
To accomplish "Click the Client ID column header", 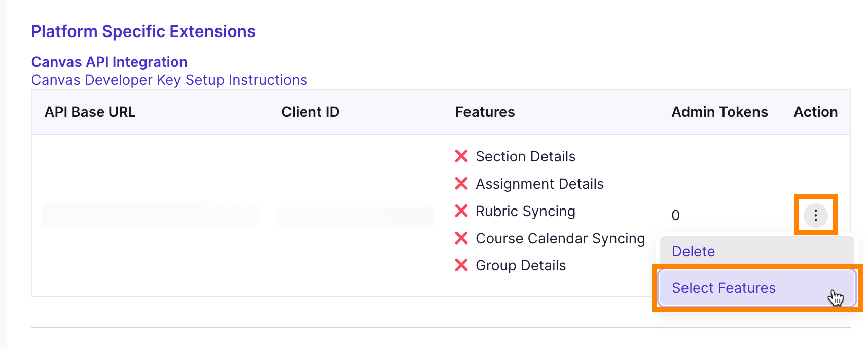I will pos(310,112).
